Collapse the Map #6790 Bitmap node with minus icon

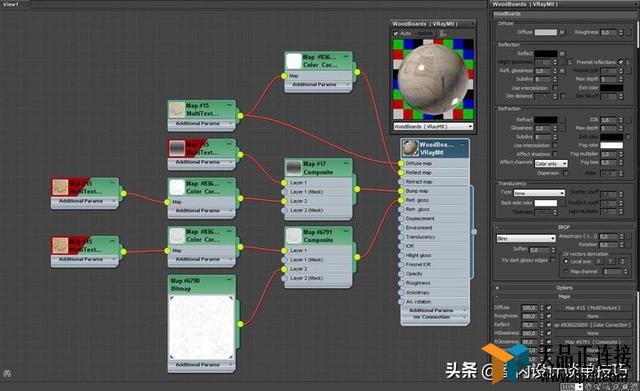(x=229, y=280)
